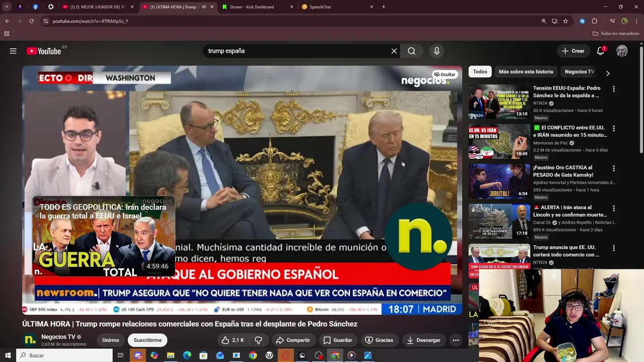This screenshot has width=644, height=362.
Task: Click the address bar URL
Action: click(90, 21)
